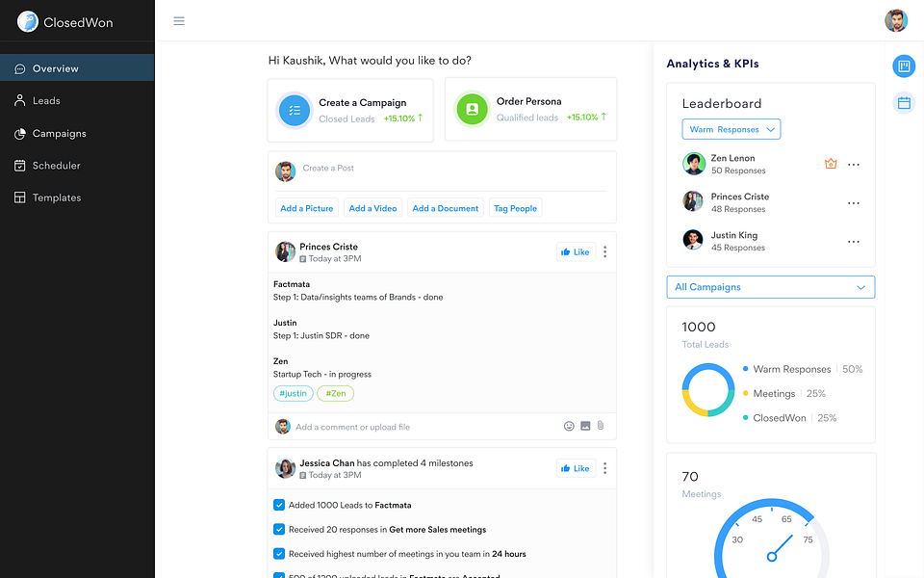Click Jessica Chan's avatar on her post
Viewport: 924px width, 578px height.
point(285,468)
